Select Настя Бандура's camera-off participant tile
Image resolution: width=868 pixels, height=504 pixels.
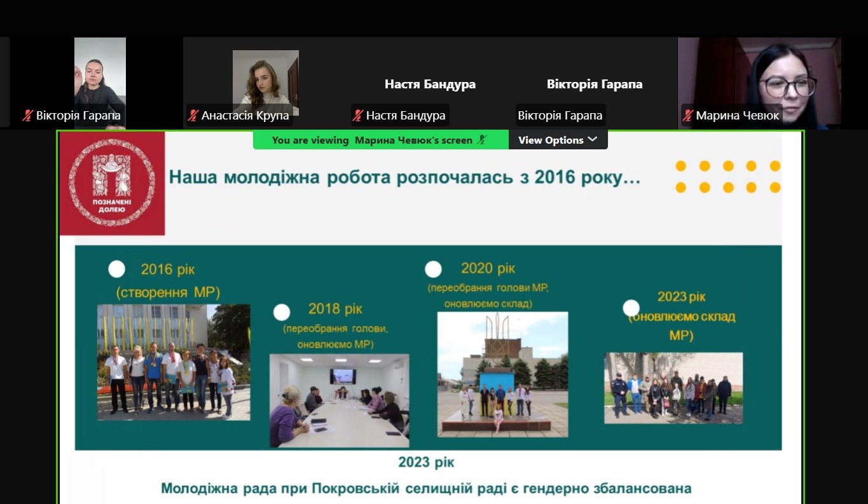[x=430, y=84]
